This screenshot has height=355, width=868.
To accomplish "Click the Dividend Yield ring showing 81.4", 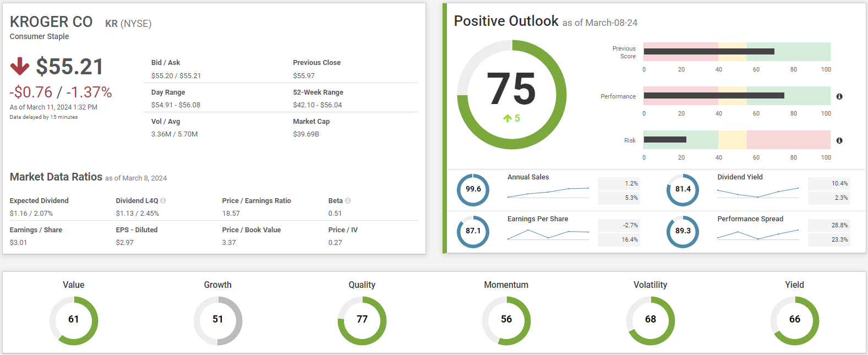I will point(683,190).
